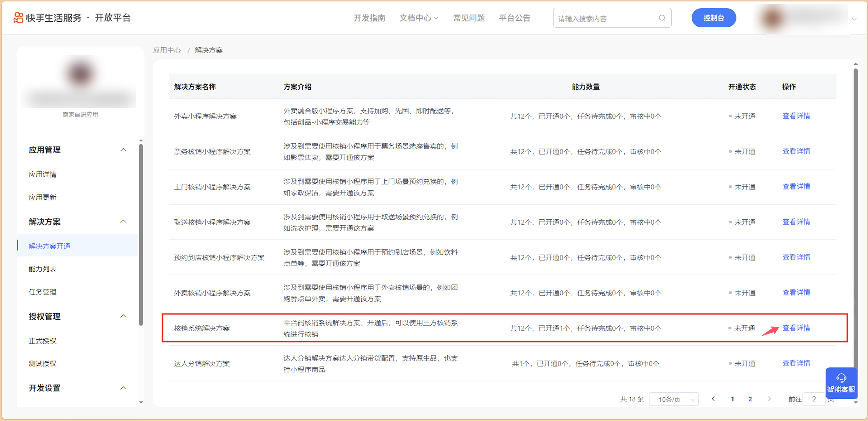Image resolution: width=868 pixels, height=421 pixels.
Task: Click 应用中心 in the breadcrumb
Action: coord(167,50)
